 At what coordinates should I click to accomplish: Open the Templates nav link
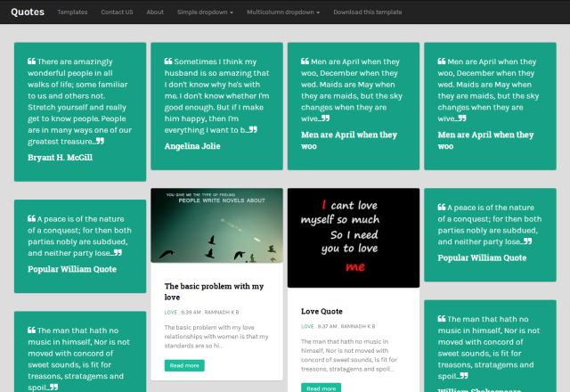72,12
